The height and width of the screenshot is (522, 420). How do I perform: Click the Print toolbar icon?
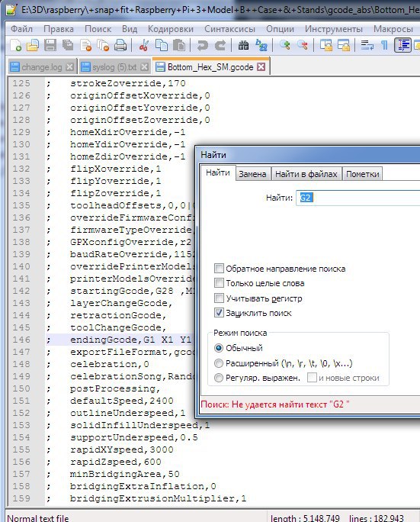(x=120, y=45)
